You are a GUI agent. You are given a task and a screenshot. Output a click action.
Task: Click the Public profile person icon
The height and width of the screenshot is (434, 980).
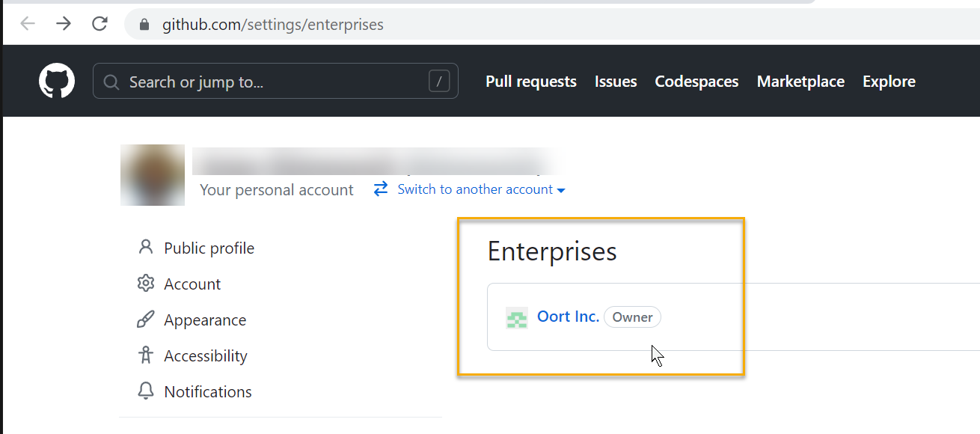pos(145,248)
